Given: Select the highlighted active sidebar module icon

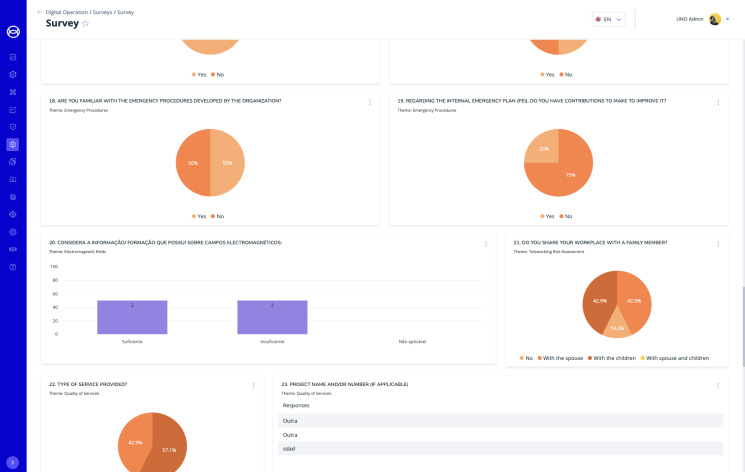Looking at the screenshot, I should (x=13, y=144).
